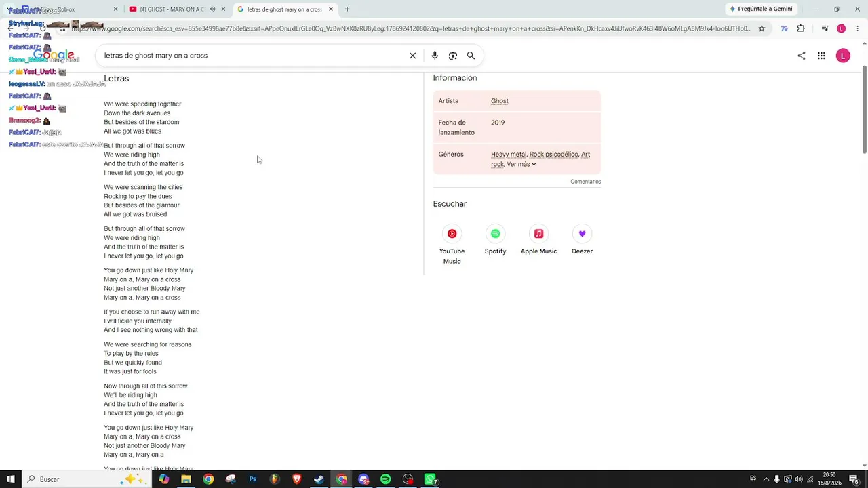The height and width of the screenshot is (488, 868).
Task: Click the page vertical scrollbar
Action: coord(864,108)
